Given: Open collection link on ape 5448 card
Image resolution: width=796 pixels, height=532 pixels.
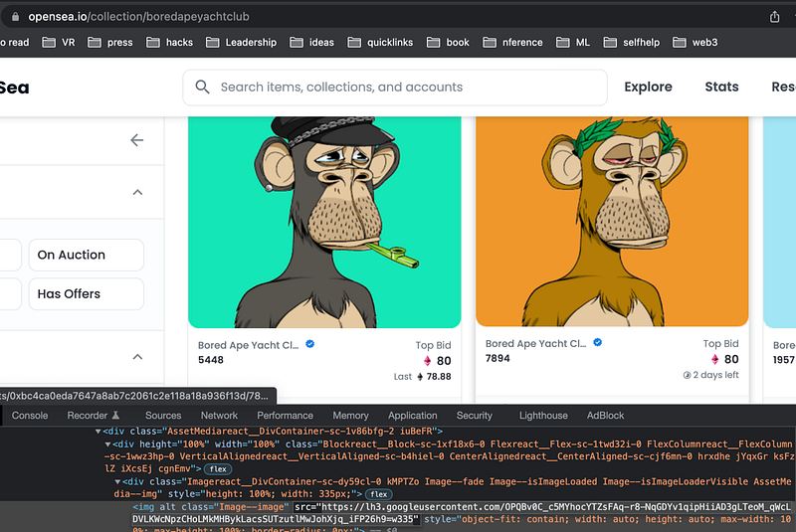Looking at the screenshot, I should (x=248, y=345).
